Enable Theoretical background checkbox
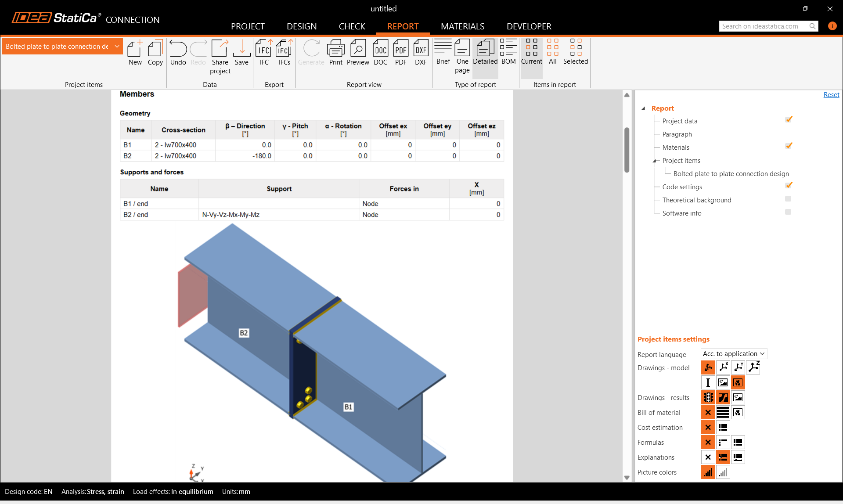 (788, 199)
